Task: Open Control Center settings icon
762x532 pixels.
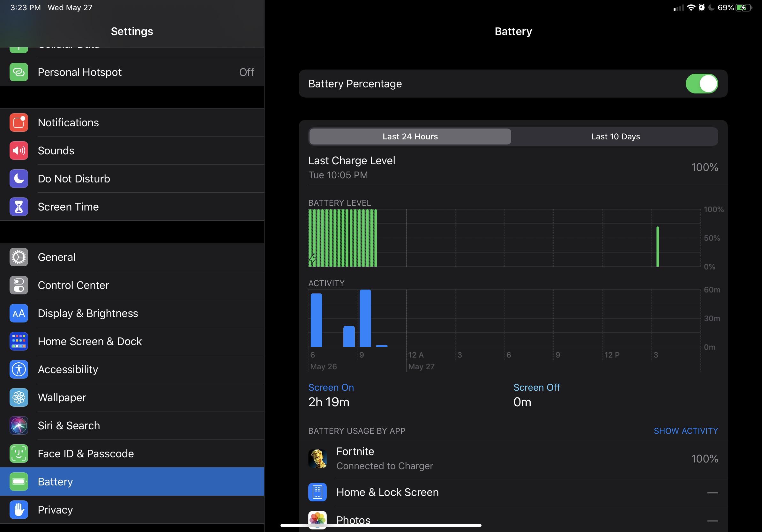Action: coord(19,285)
